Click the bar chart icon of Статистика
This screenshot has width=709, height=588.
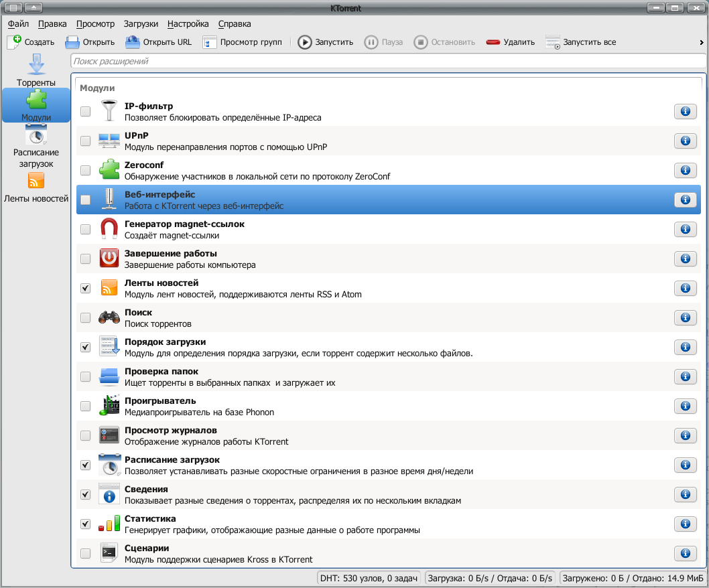[109, 523]
